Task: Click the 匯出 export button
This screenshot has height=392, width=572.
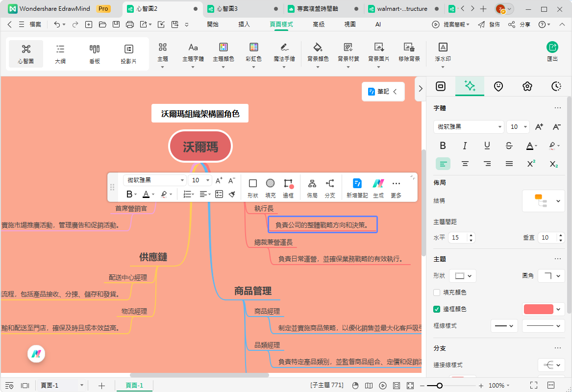Action: (552, 51)
